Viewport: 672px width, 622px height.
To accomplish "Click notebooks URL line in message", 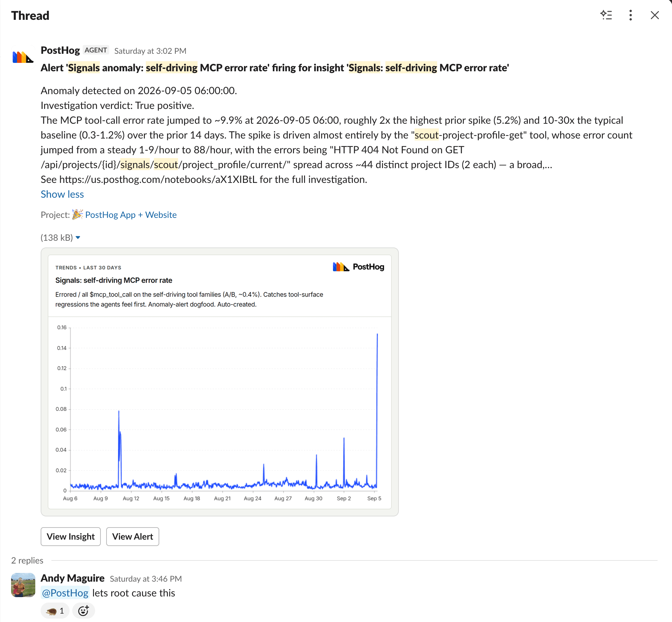I will point(204,180).
